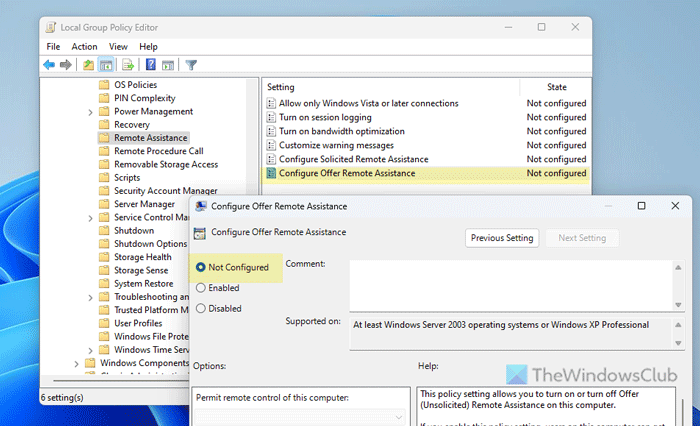This screenshot has width=700, height=426.
Task: Click the Forward arrow in the toolbar
Action: coord(65,65)
